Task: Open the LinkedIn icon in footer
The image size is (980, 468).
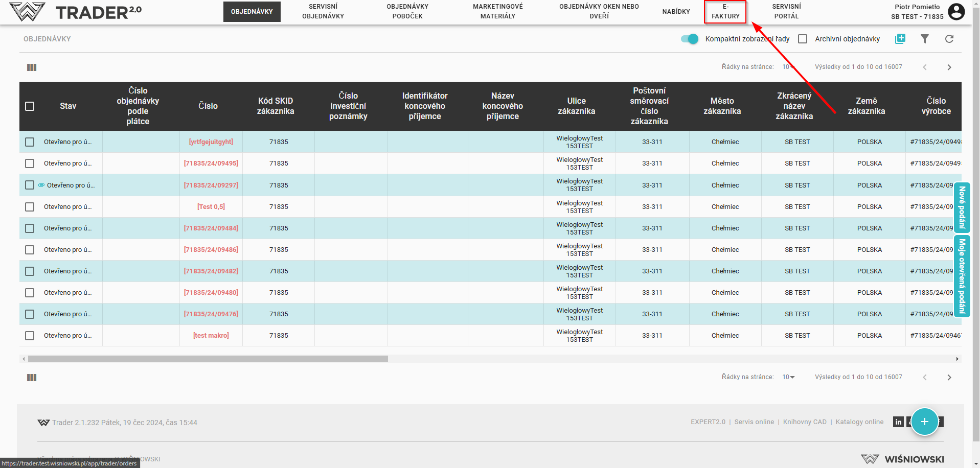Action: click(x=898, y=422)
